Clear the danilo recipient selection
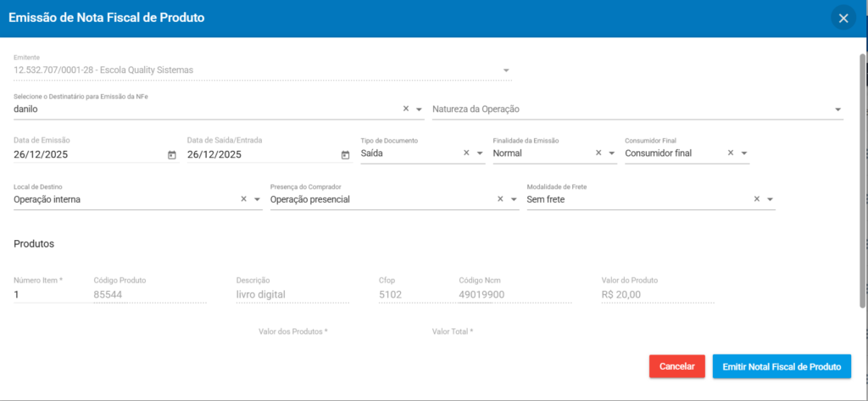The width and height of the screenshot is (868, 401). coord(405,109)
